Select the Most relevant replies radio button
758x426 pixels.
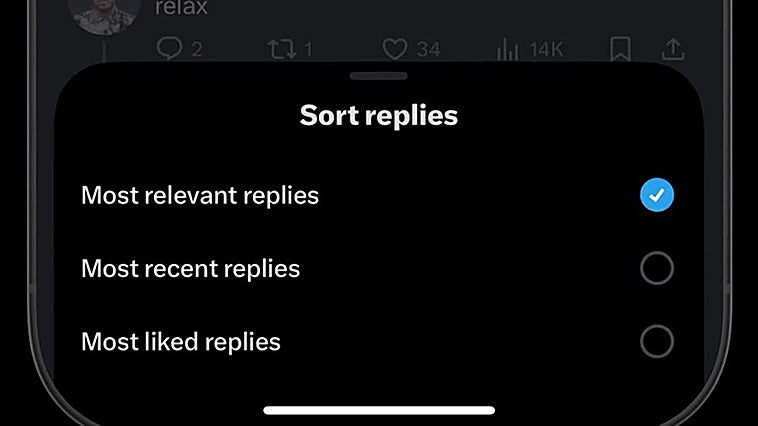click(x=657, y=195)
